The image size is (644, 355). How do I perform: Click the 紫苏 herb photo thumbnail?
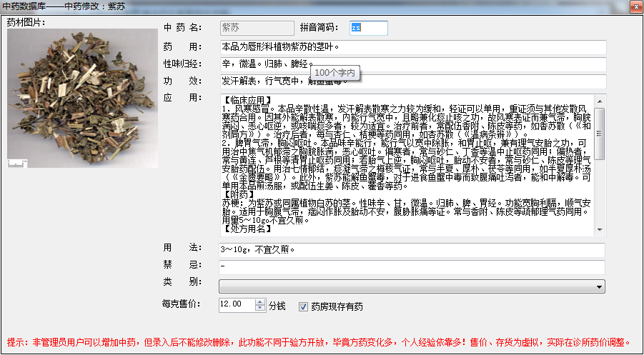(83, 99)
